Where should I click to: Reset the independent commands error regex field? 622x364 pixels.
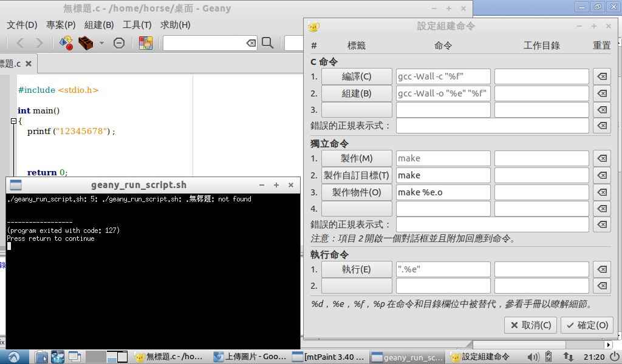click(602, 224)
